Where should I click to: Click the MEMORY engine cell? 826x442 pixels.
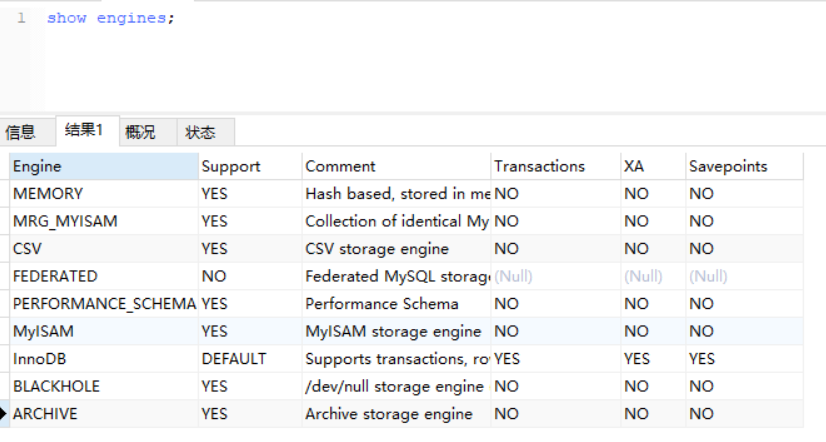(x=103, y=194)
